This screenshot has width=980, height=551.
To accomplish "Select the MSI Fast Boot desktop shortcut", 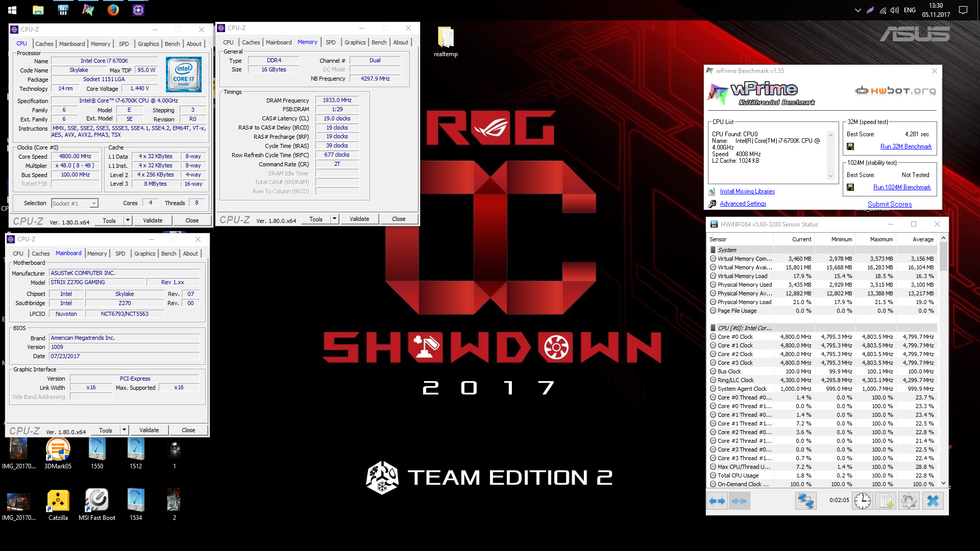I will [x=97, y=505].
